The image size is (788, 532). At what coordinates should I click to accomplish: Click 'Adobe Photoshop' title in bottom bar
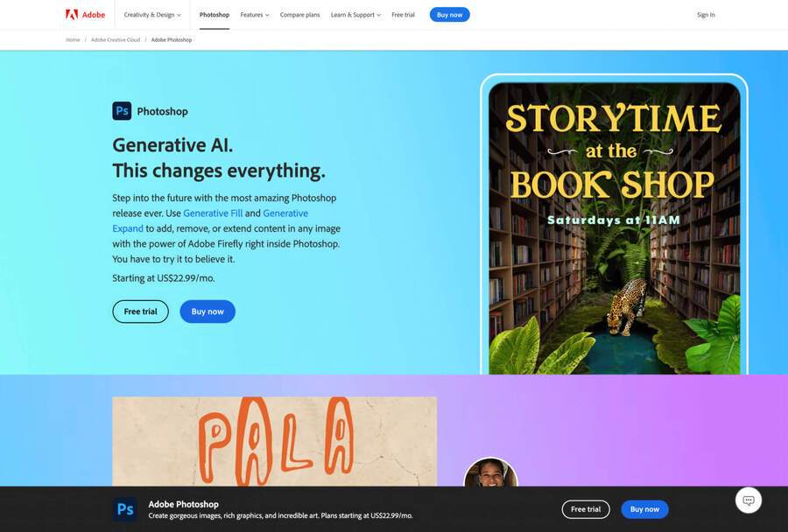[x=184, y=504]
